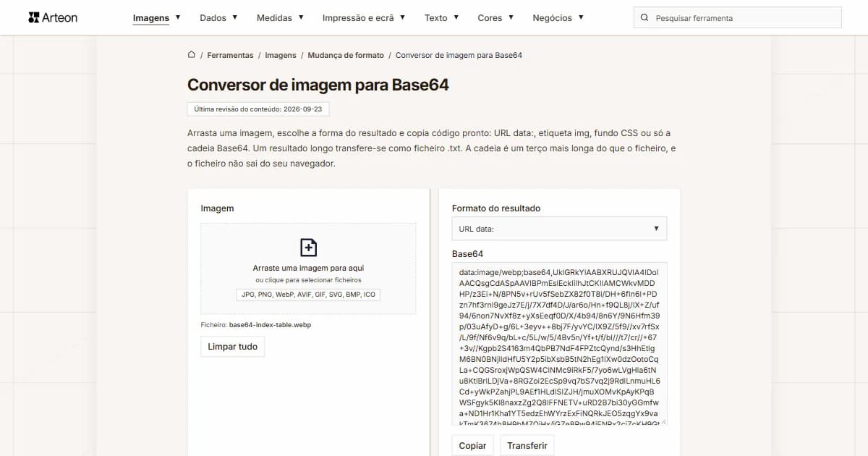Click the Arteon brand name

tap(60, 17)
